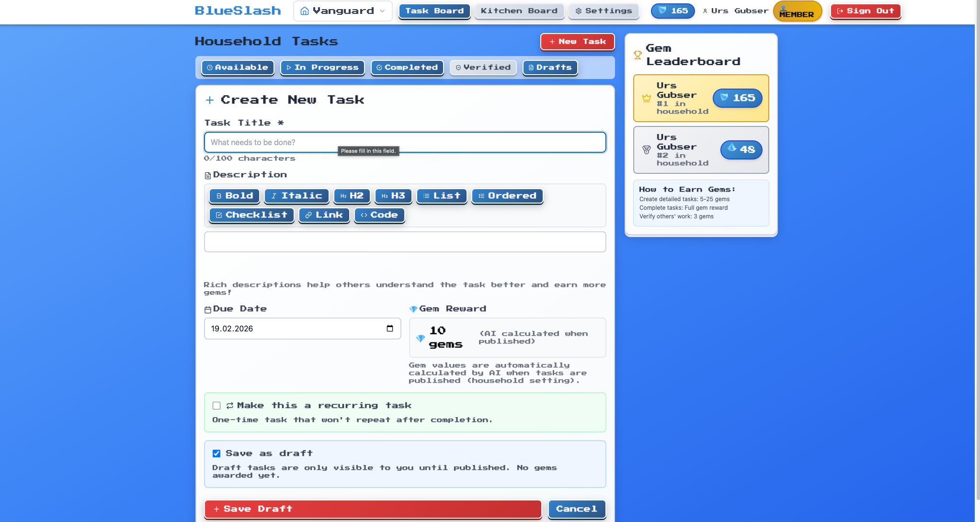Image resolution: width=980 pixels, height=522 pixels.
Task: Insert a Link in the description
Action: click(324, 215)
